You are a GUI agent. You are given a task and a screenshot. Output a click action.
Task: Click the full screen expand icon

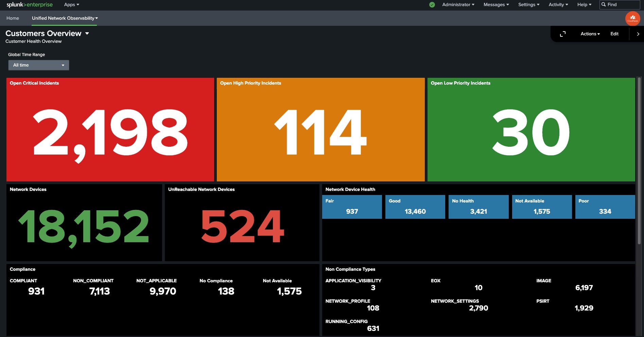(563, 34)
